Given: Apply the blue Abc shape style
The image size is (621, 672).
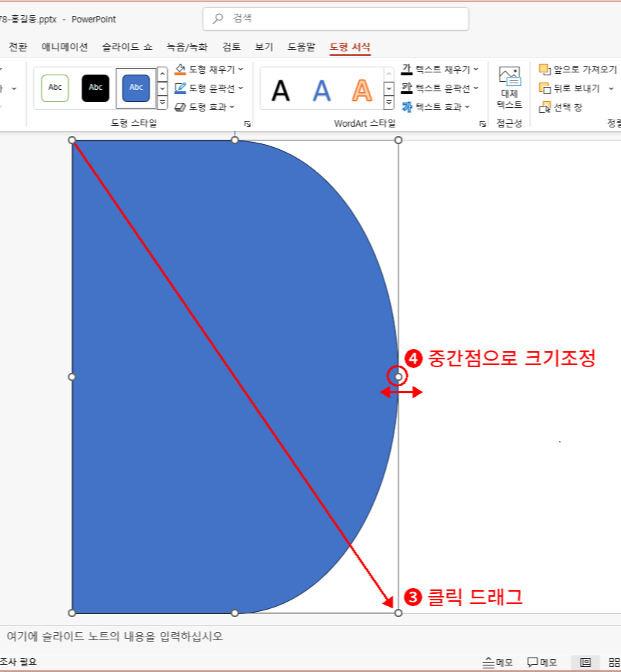Looking at the screenshot, I should click(x=136, y=88).
